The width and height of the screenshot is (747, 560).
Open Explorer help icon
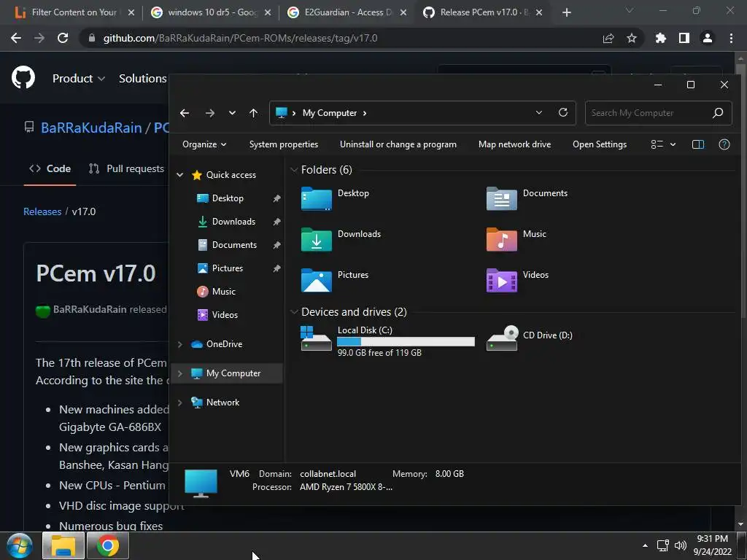pos(724,144)
